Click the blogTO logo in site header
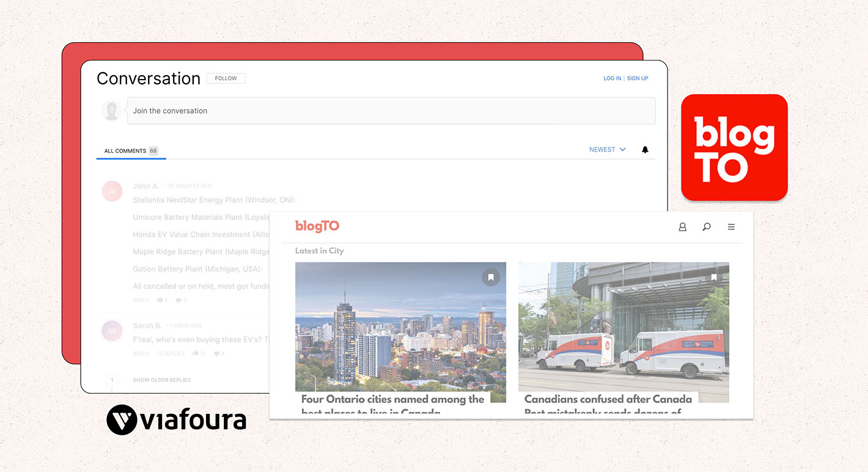This screenshot has width=868, height=472. tap(317, 226)
